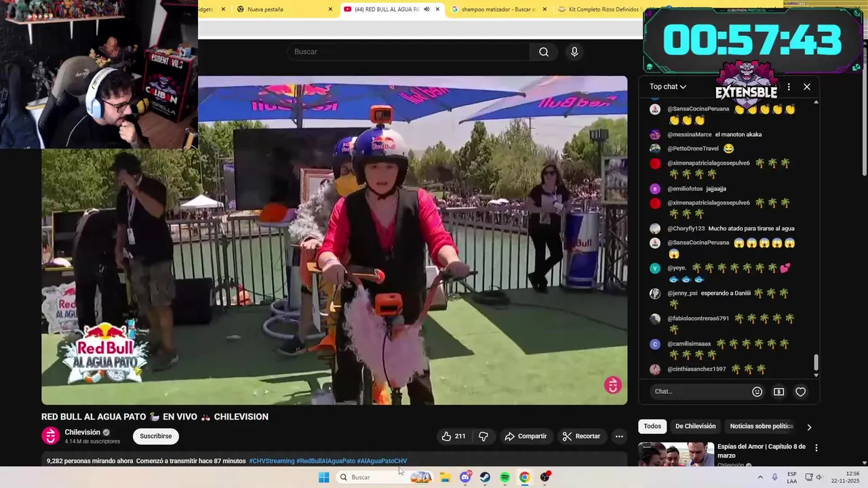868x488 pixels.
Task: Click the dislike thumbs-down button
Action: pyautogui.click(x=484, y=436)
